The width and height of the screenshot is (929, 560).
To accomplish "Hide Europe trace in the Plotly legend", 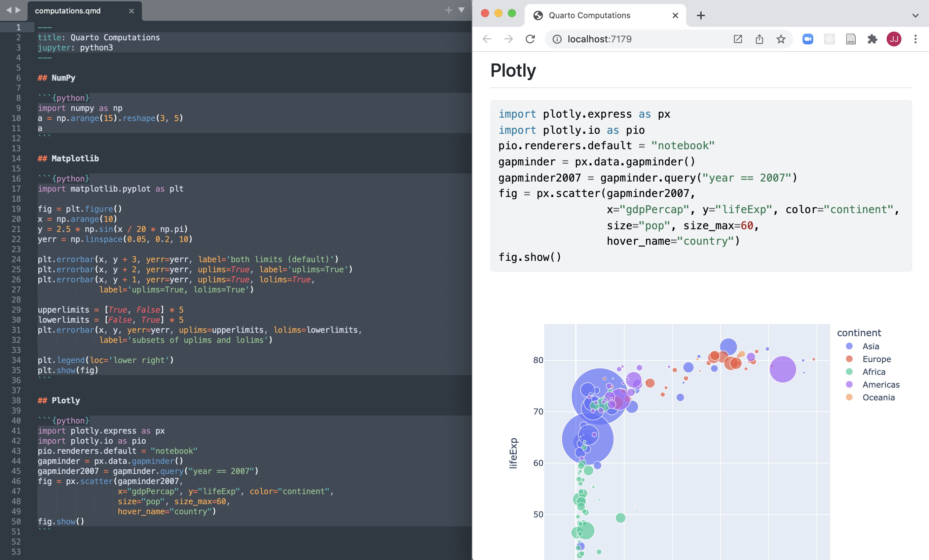I will click(x=877, y=359).
